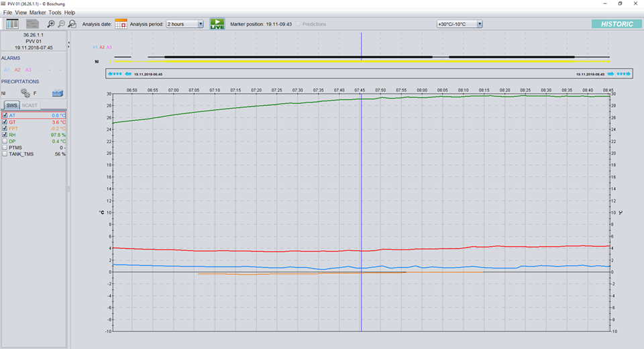Enable the TANK_TMS checkbox
Screen dimensions: 644x349
[5, 154]
